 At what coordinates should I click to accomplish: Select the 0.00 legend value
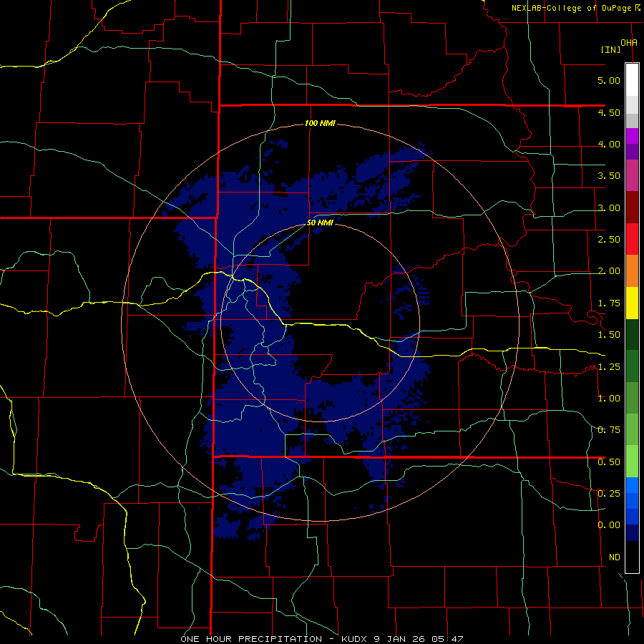click(x=609, y=525)
